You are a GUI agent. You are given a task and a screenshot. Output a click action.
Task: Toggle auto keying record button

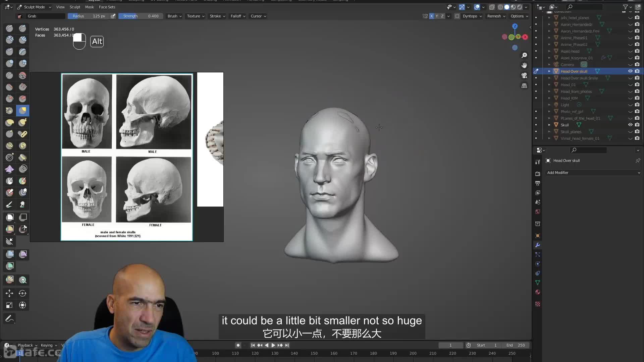238,345
